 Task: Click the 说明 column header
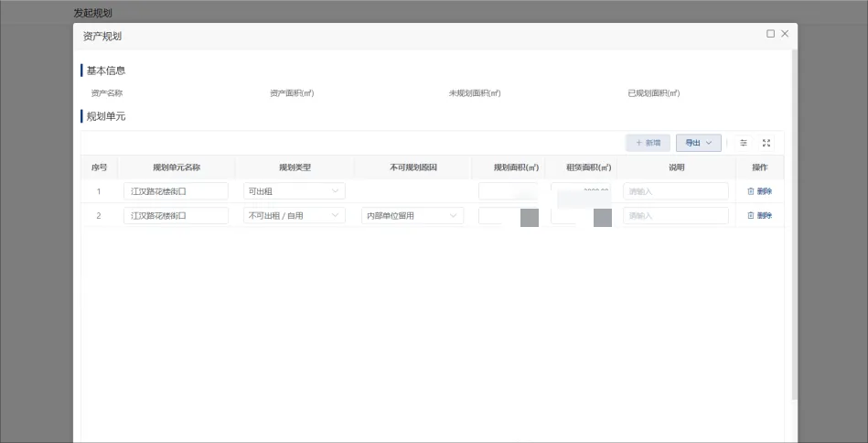(677, 167)
